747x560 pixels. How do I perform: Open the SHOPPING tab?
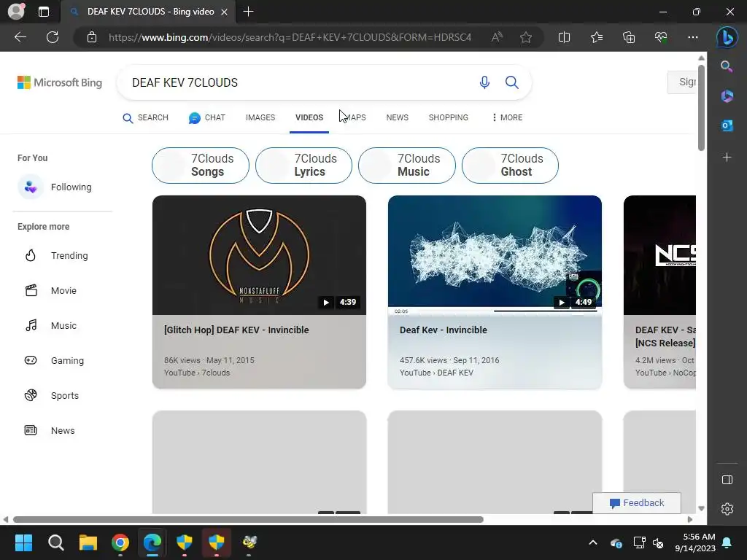[x=449, y=117]
